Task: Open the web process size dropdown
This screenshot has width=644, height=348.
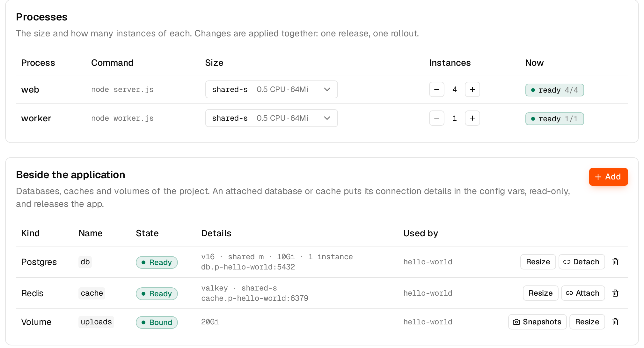Action: pos(272,89)
